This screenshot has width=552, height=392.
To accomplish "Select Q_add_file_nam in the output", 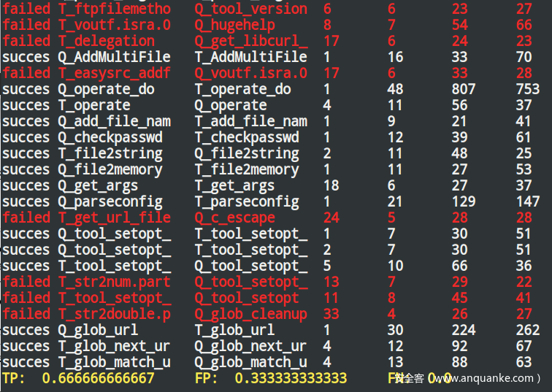I will pyautogui.click(x=115, y=121).
